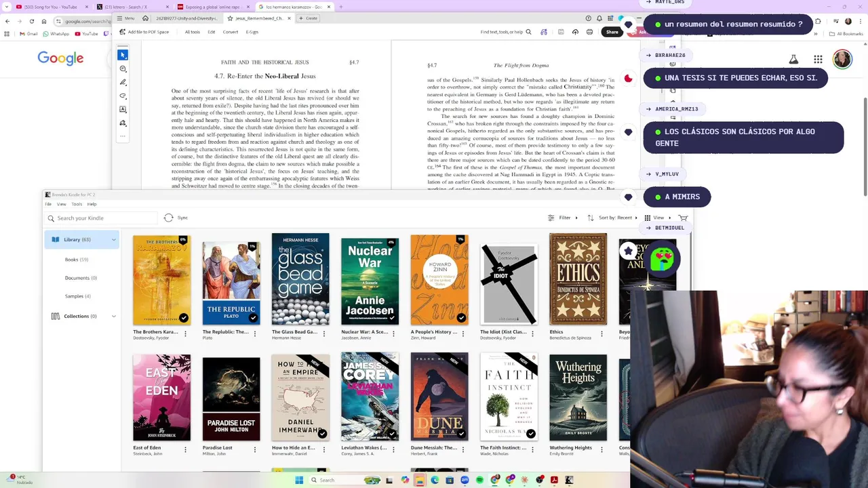
Task: Open the Sort by: Recent dropdown
Action: click(x=613, y=218)
